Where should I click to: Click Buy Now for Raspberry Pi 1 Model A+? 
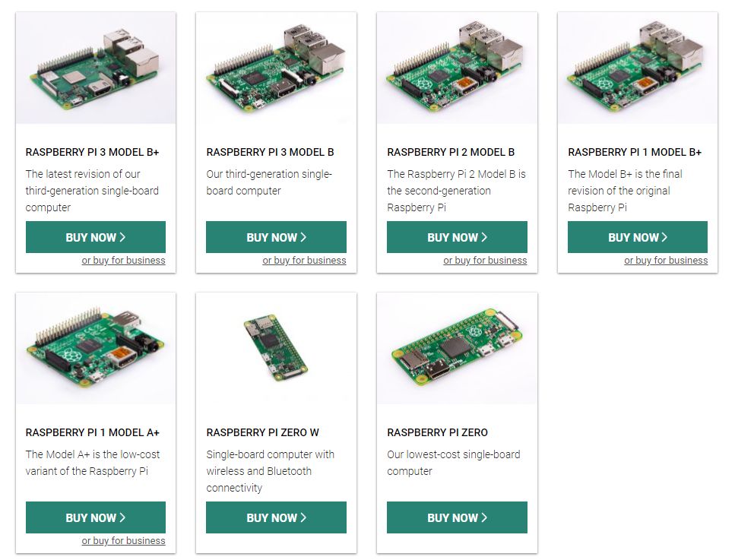click(96, 517)
